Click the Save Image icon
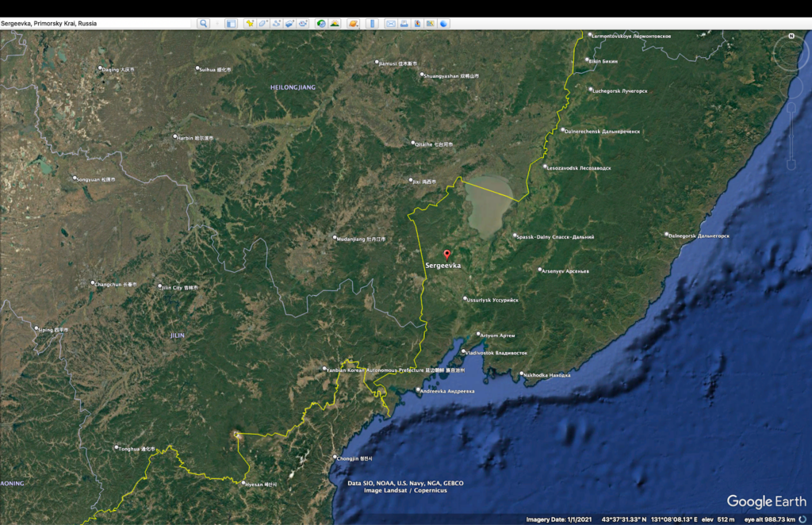Image resolution: width=812 pixels, height=525 pixels. point(417,24)
